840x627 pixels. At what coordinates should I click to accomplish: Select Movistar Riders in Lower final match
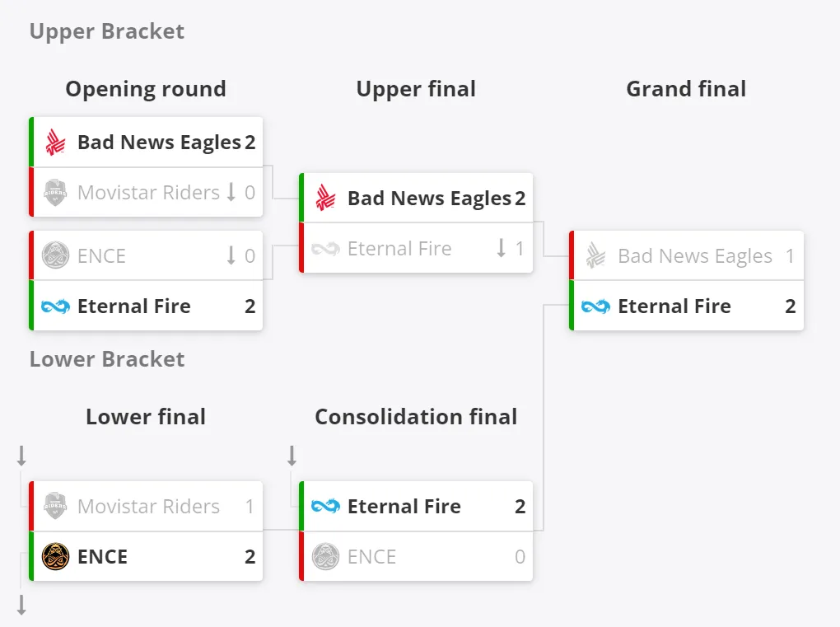[x=146, y=506]
